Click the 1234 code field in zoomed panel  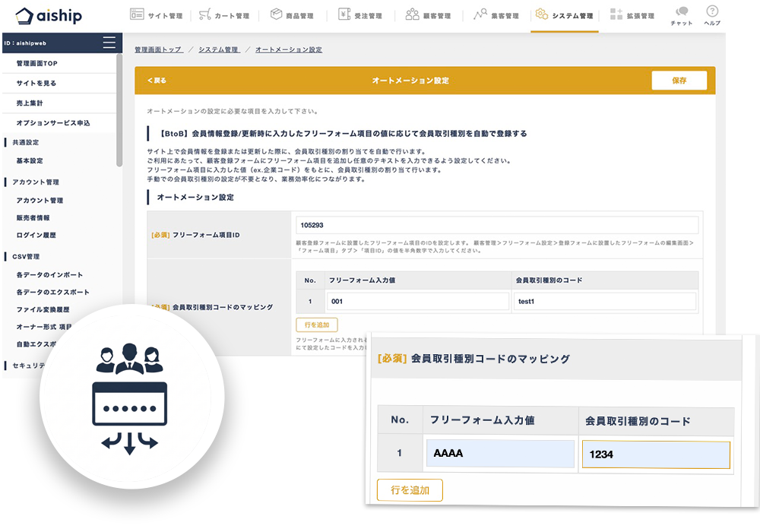656,454
